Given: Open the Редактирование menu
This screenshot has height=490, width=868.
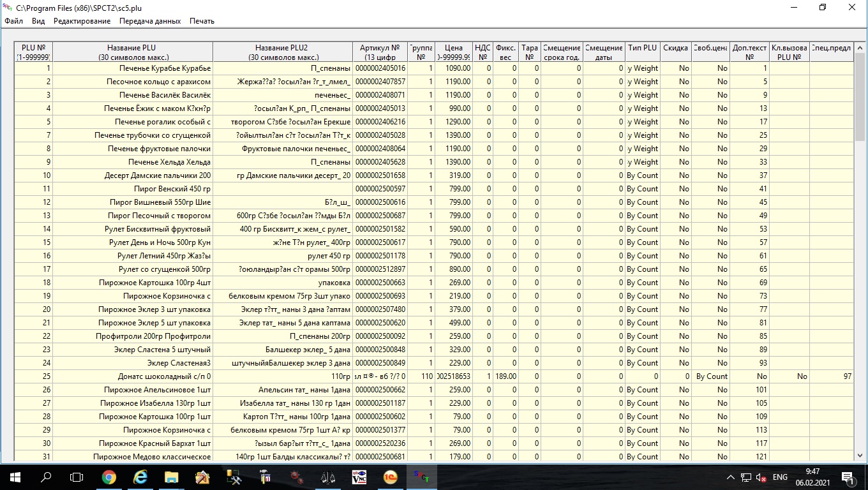Looking at the screenshot, I should (82, 21).
